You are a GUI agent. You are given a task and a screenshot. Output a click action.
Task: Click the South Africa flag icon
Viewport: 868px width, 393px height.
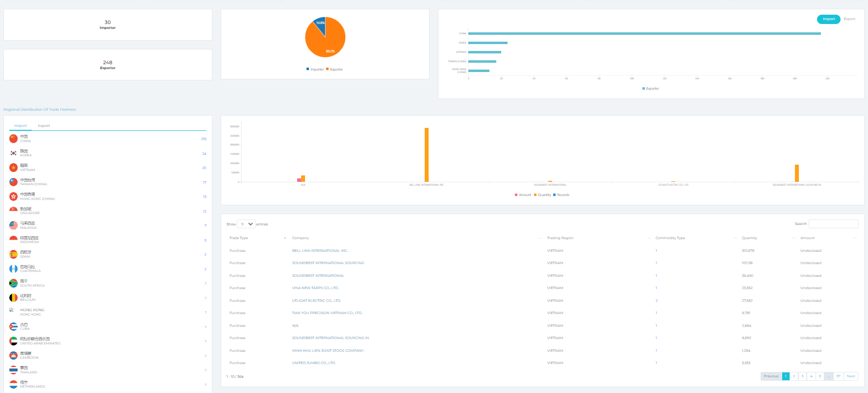point(13,283)
